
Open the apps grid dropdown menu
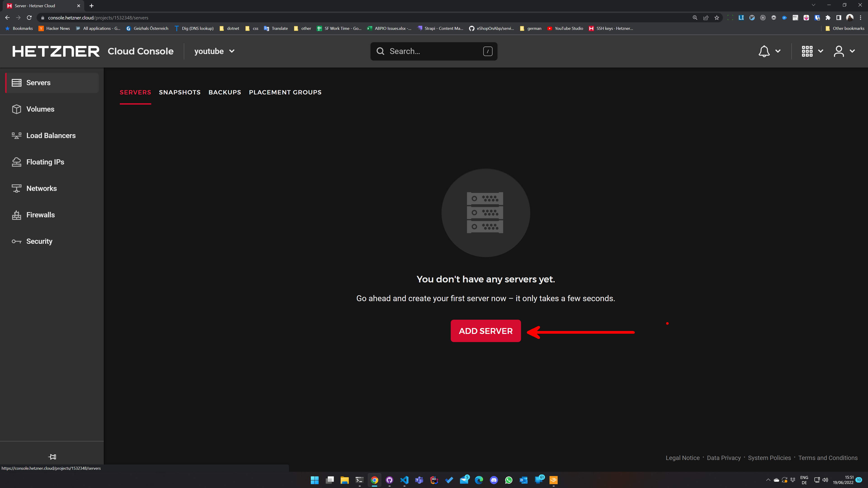coord(812,51)
